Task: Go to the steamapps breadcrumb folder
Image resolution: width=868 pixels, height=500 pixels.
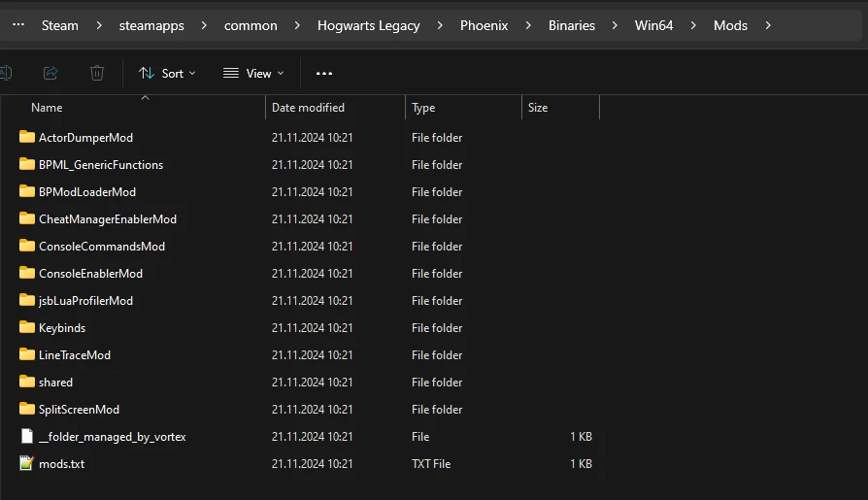Action: [150, 25]
